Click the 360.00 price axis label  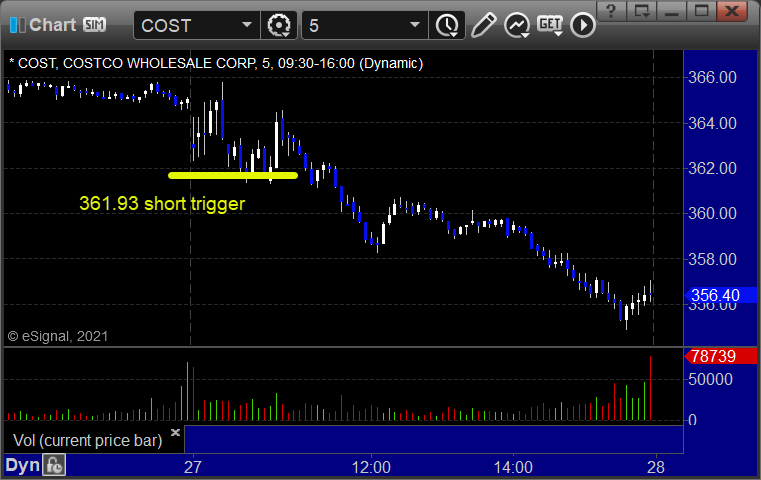coord(712,214)
